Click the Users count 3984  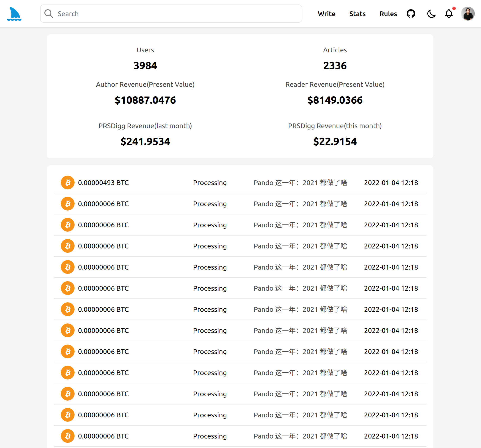145,66
